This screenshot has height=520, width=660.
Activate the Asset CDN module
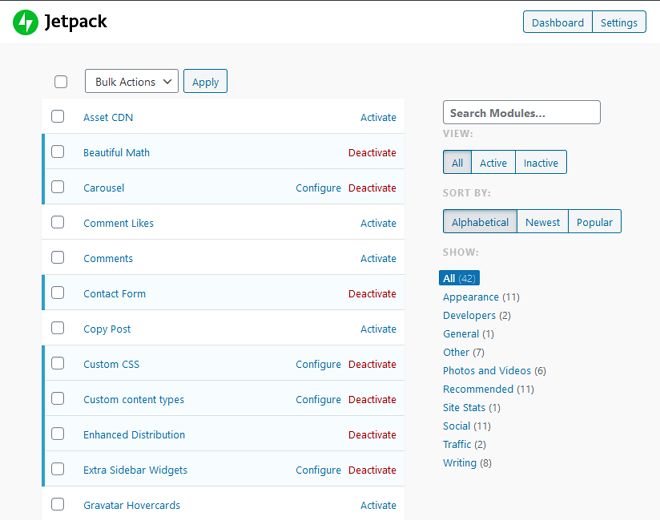click(378, 117)
